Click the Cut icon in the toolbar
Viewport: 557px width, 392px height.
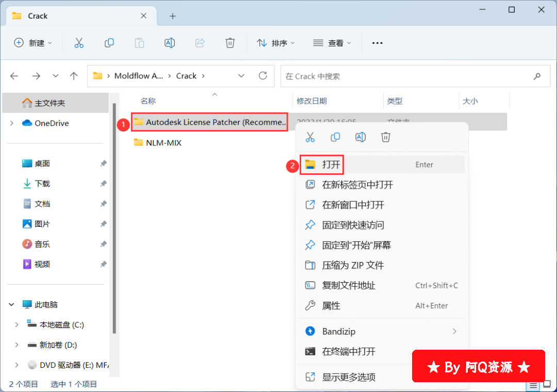click(79, 43)
